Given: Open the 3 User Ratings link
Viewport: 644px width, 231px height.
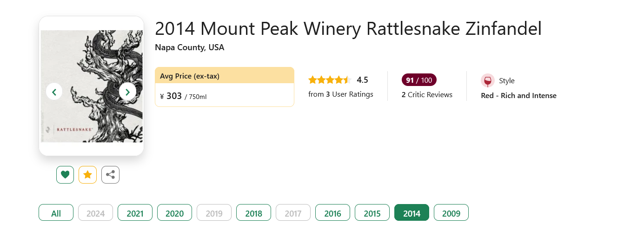Looking at the screenshot, I should click(341, 94).
